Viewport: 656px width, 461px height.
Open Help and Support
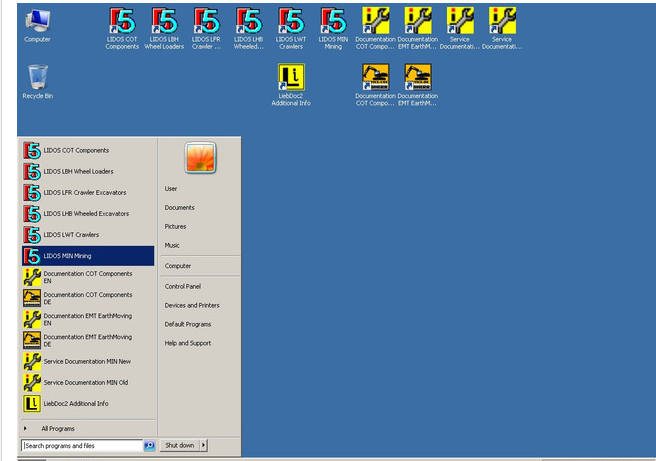(x=188, y=343)
